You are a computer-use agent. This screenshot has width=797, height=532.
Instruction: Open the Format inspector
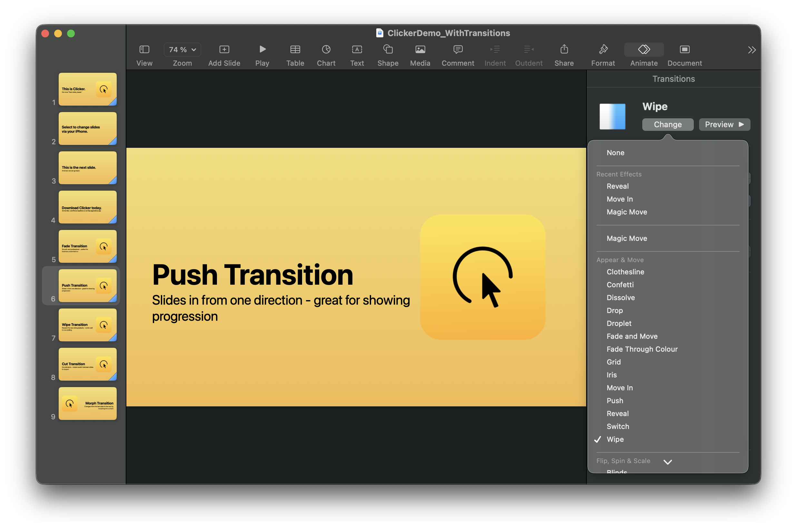[x=603, y=54]
